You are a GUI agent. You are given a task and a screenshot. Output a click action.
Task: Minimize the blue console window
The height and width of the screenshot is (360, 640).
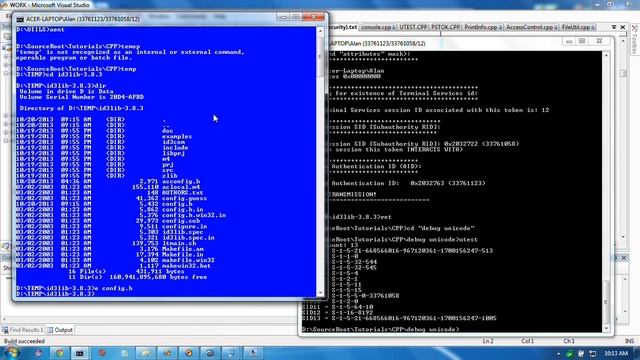(x=282, y=17)
